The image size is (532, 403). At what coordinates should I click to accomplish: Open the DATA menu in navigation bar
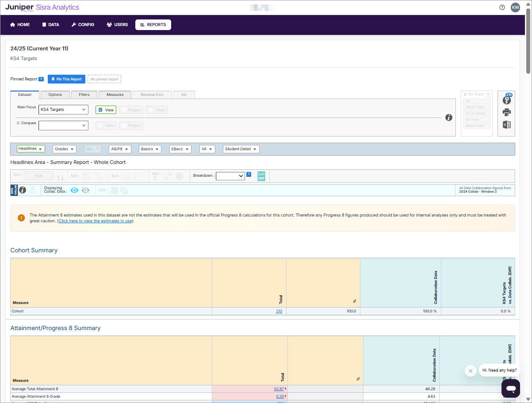50,25
